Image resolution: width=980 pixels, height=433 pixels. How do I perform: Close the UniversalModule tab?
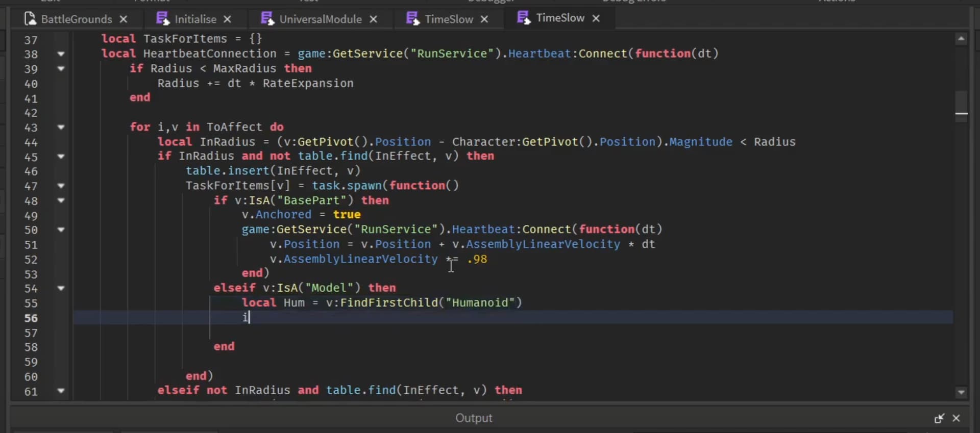(x=374, y=19)
